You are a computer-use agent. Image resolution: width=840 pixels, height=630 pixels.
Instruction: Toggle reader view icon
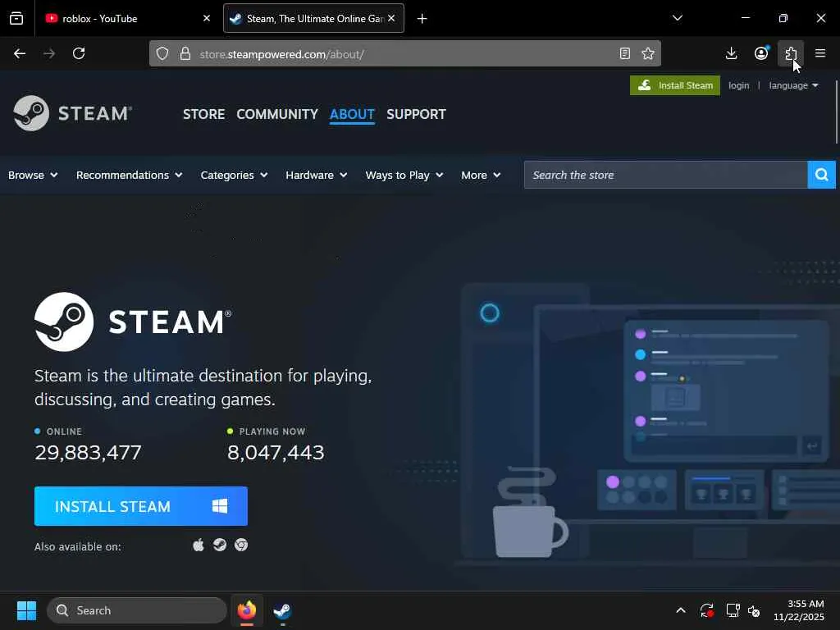pos(624,53)
